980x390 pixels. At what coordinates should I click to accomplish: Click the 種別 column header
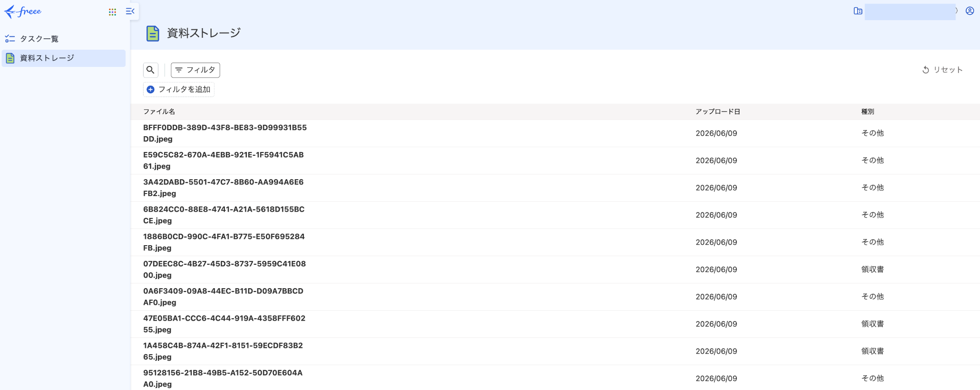(x=868, y=111)
